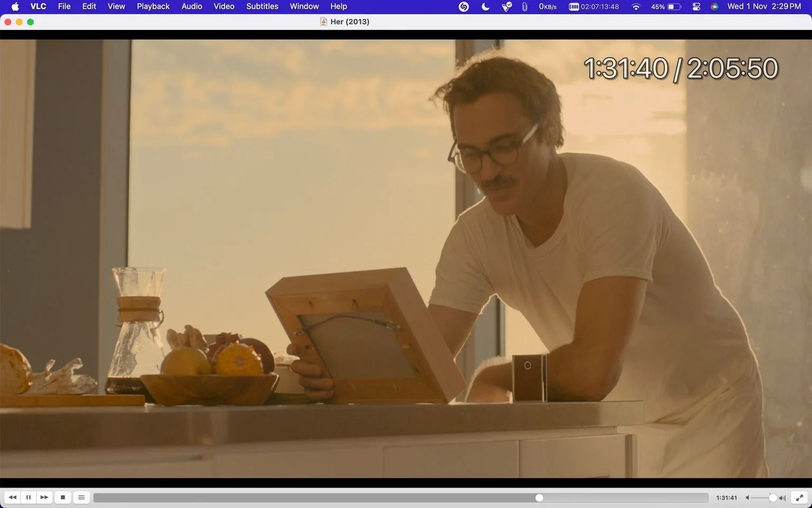Click the Her (2013) title file icon

click(x=324, y=22)
